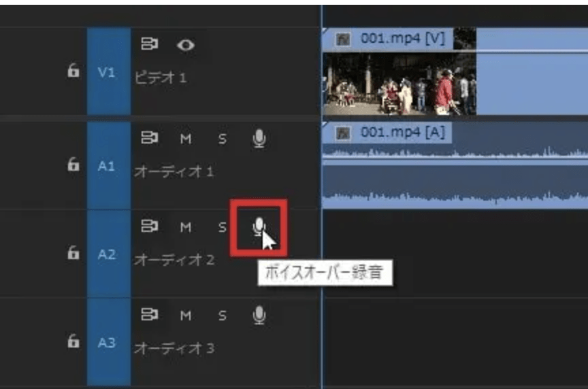Screen dimensions: 588x389
Task: Mute audio track A3
Action: coord(185,315)
